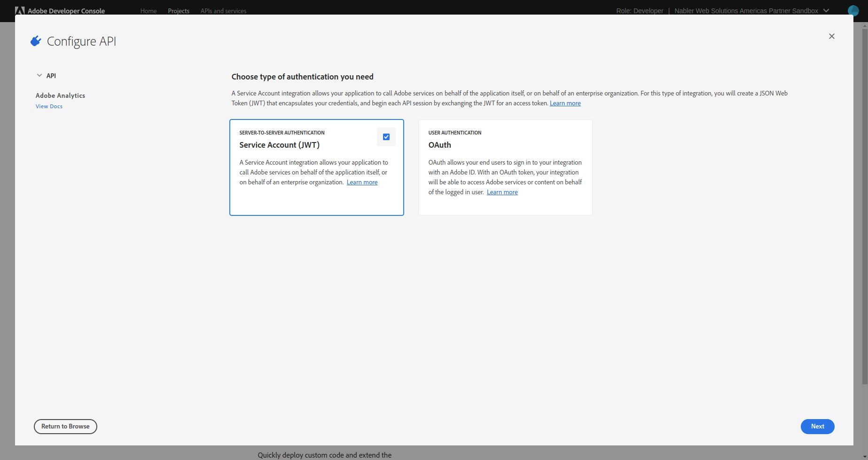Open the View Docs link under Adobe Analytics
The width and height of the screenshot is (868, 460).
[x=48, y=106]
